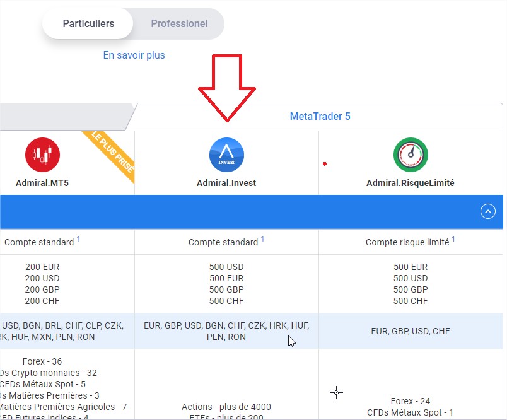Click Forex - 36 instrument entry

[42, 361]
